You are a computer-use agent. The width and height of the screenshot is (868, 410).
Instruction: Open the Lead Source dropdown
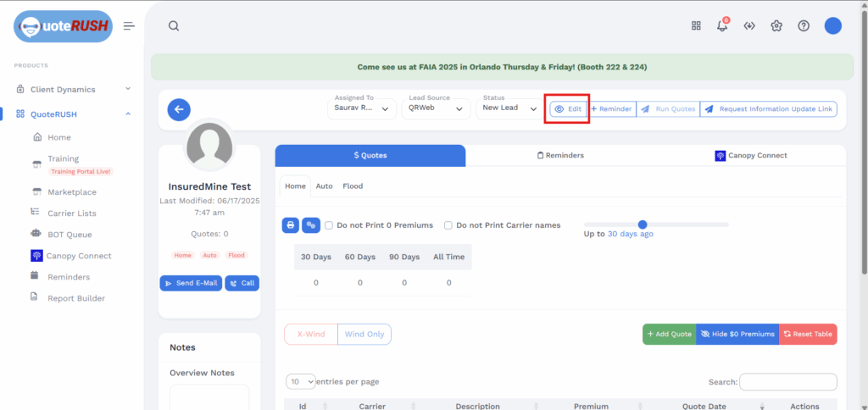click(436, 109)
